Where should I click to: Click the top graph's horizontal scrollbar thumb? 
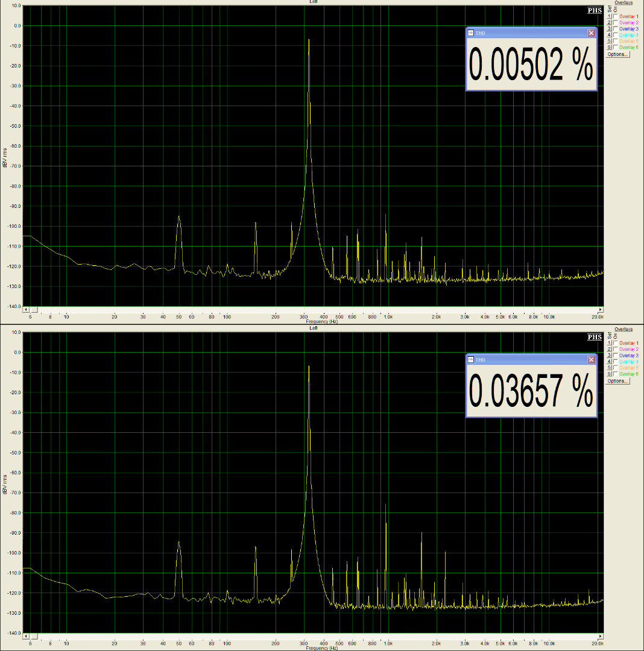pyautogui.click(x=35, y=309)
